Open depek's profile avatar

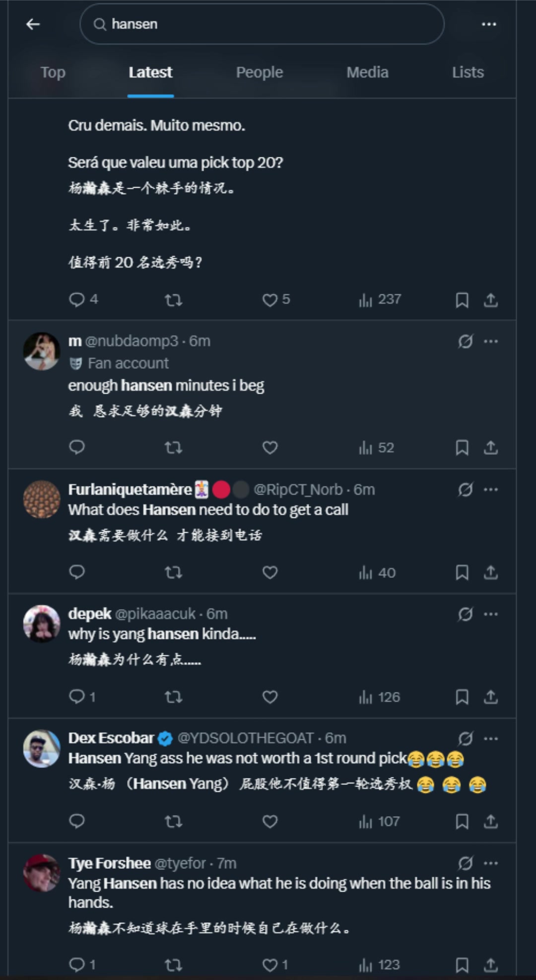[42, 624]
